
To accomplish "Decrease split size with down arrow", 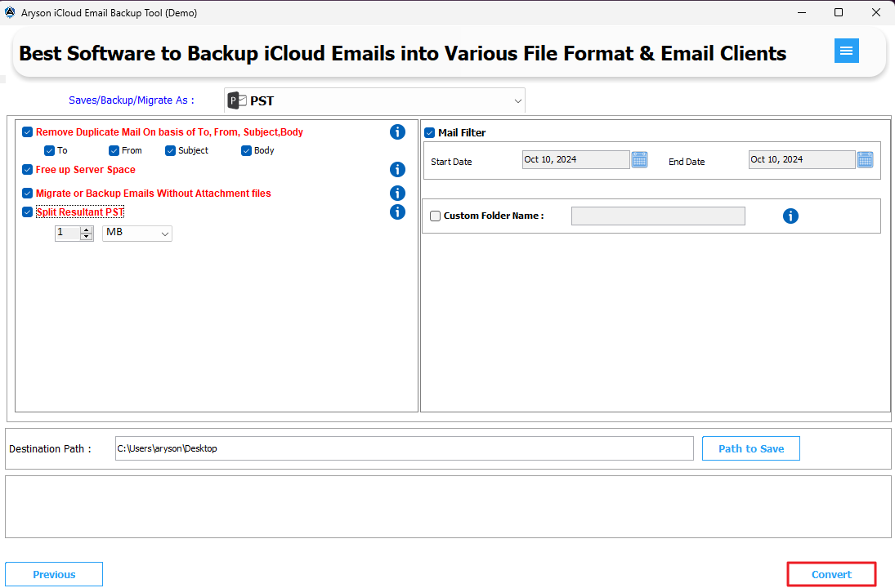I will tap(86, 237).
